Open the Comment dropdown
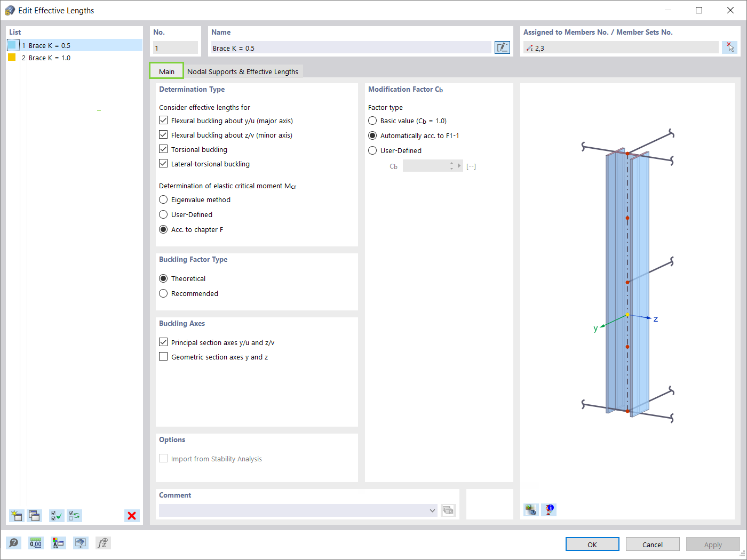This screenshot has height=560, width=747. pos(432,510)
